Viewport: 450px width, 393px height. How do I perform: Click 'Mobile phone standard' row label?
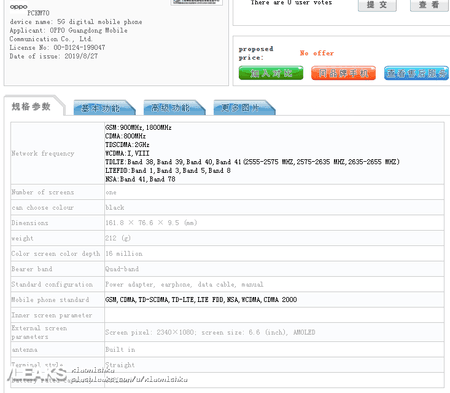50,300
